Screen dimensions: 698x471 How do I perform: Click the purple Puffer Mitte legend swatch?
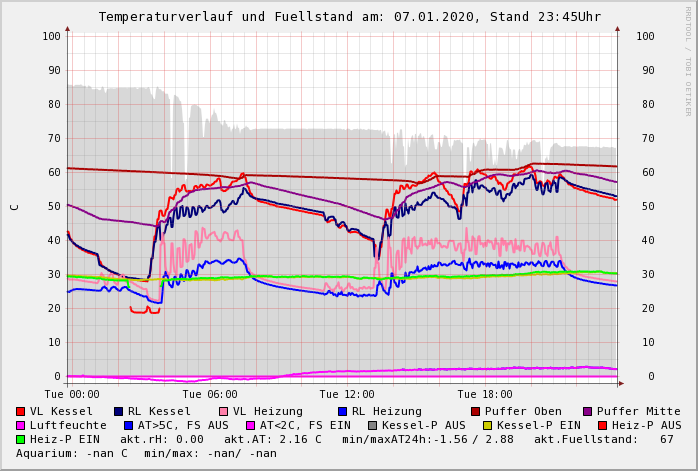coord(587,412)
